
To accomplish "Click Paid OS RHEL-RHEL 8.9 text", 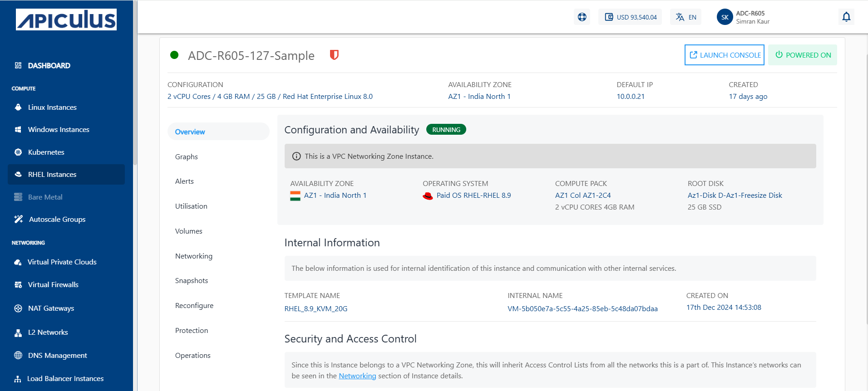I will 473,195.
